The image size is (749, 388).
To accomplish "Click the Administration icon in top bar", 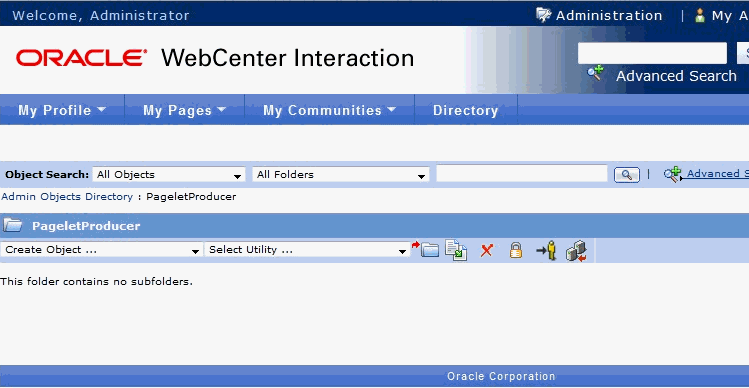I will point(544,15).
